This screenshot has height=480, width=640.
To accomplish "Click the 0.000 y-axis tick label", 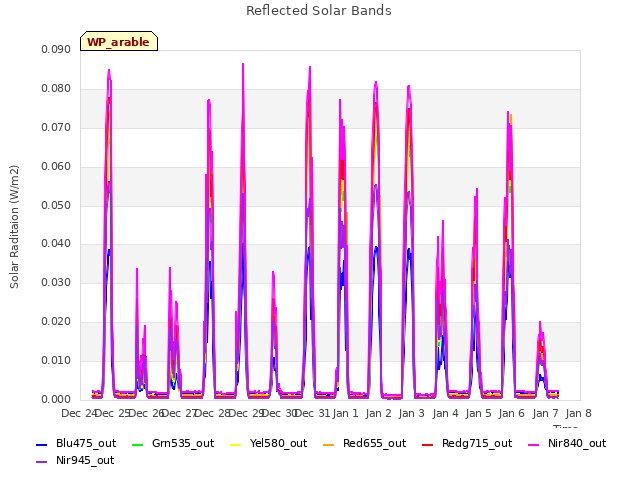I will [56, 399].
